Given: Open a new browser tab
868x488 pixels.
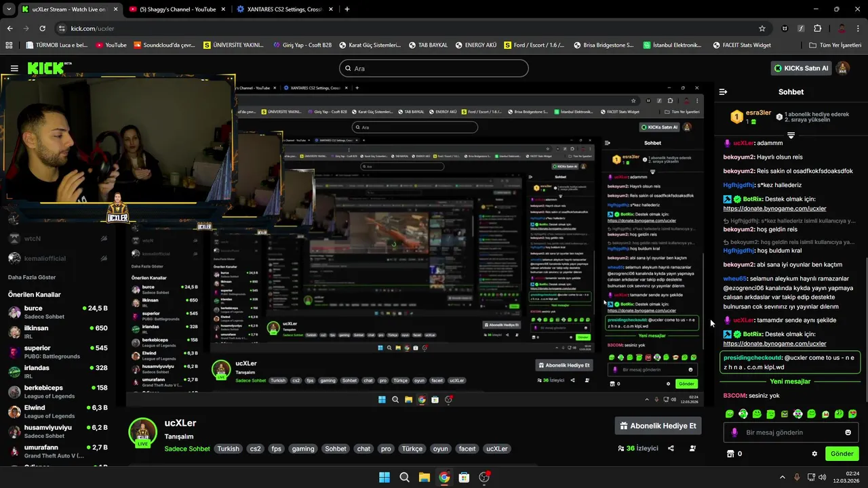Looking at the screenshot, I should click(347, 9).
